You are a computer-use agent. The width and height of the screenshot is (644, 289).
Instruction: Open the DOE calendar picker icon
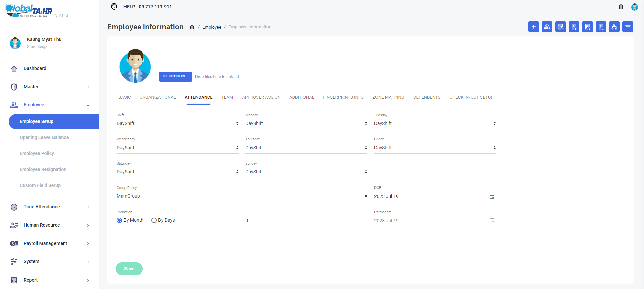pyautogui.click(x=492, y=196)
